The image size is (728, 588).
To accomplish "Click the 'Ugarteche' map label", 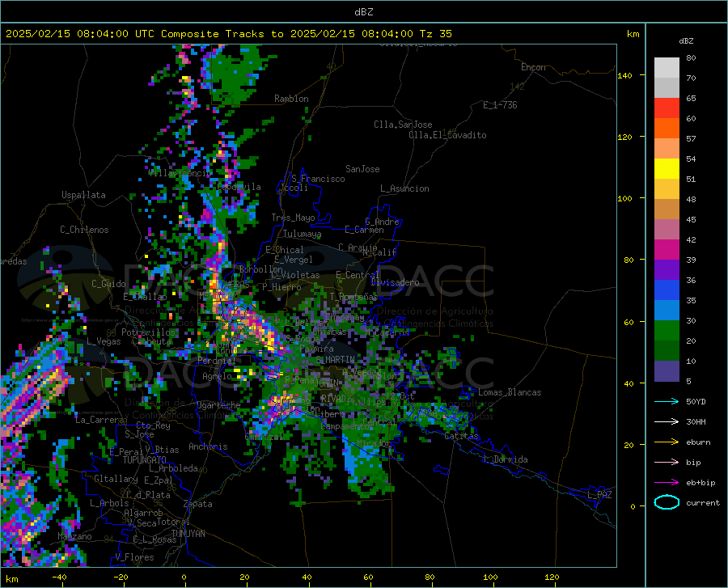I will click(218, 404).
